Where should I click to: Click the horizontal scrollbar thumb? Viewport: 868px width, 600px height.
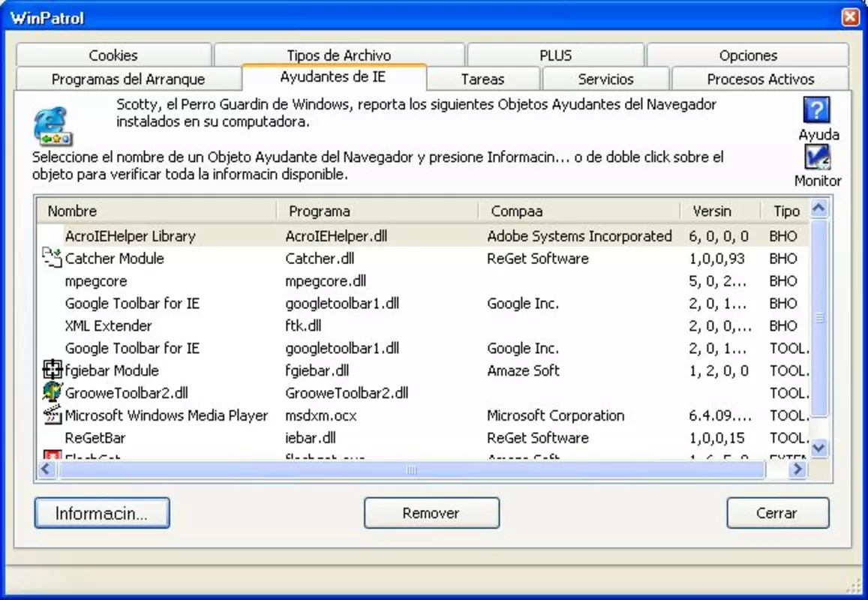411,470
